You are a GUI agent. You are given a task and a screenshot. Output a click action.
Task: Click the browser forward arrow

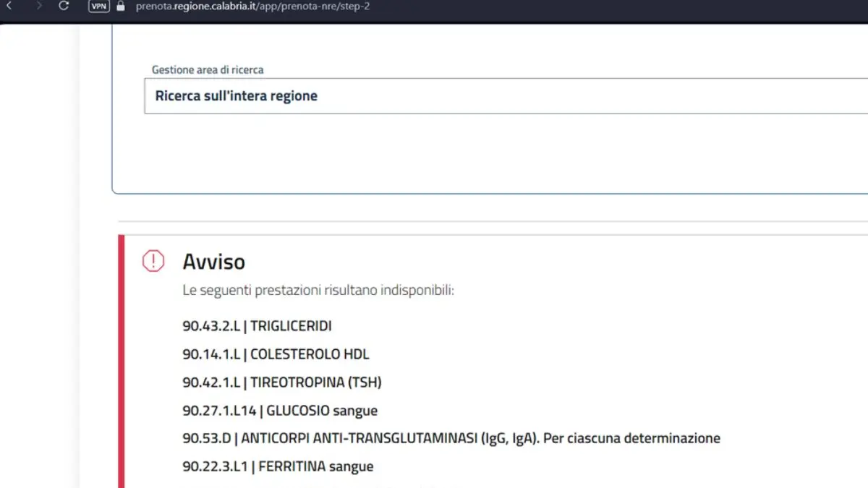(x=39, y=6)
